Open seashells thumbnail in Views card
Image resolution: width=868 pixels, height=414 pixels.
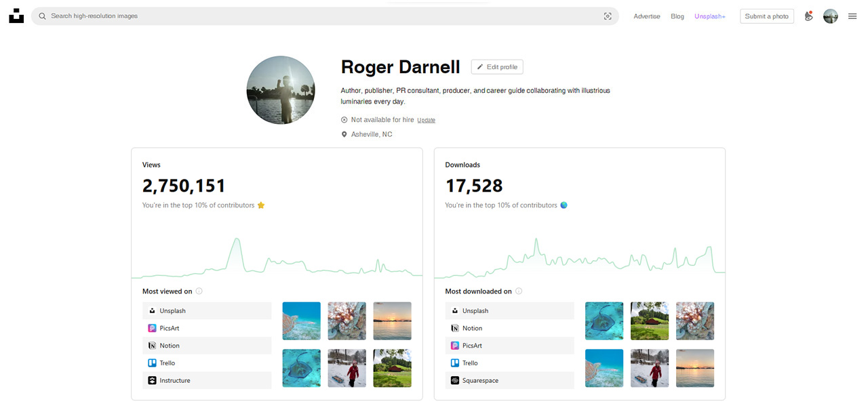[x=347, y=321]
